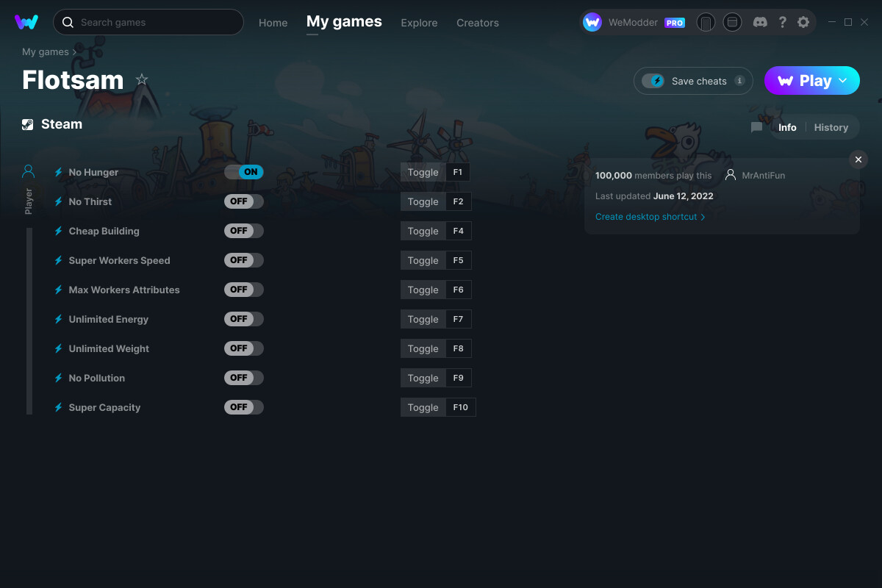Click lightning icon beside Super Capacity

click(x=59, y=407)
